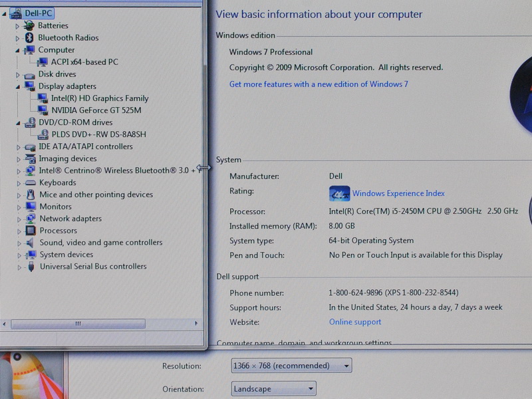Click the Intel(R) Core(TM) i5-2450M processor value

pos(423,211)
